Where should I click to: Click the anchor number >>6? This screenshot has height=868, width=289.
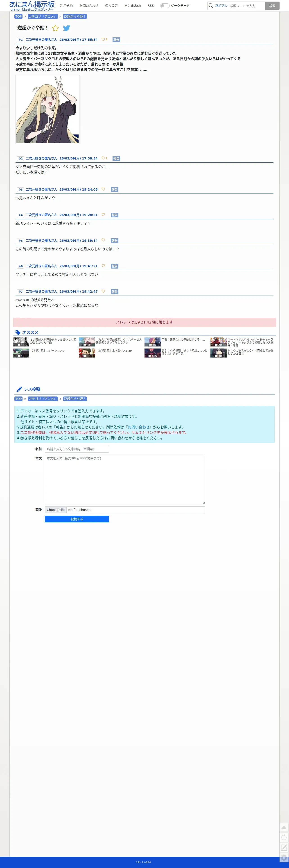(20, 266)
